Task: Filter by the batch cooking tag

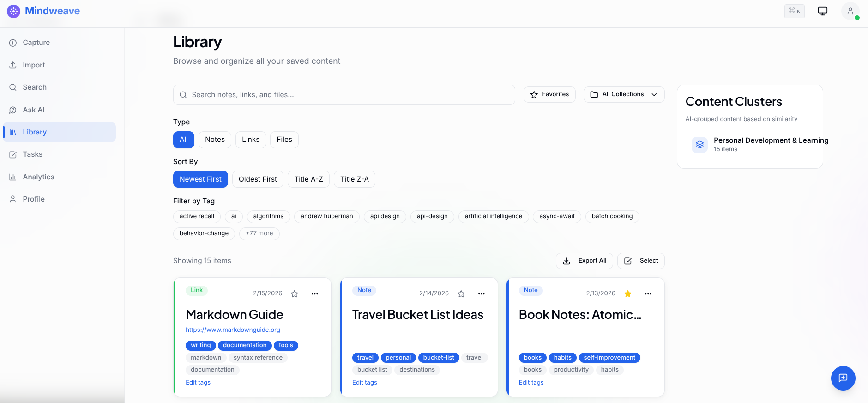Action: [612, 216]
